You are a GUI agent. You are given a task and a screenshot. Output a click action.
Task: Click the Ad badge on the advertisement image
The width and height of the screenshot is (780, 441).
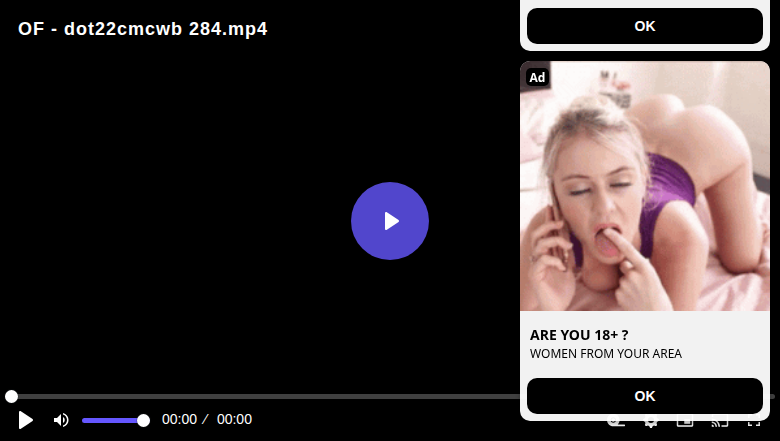pos(537,78)
